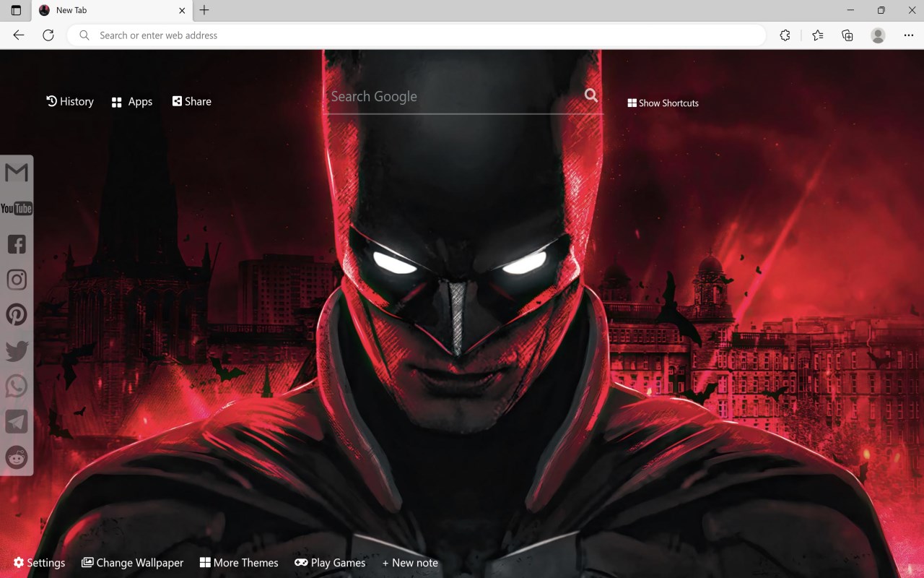
Task: Open the tab actions menu icon
Action: coord(16,10)
